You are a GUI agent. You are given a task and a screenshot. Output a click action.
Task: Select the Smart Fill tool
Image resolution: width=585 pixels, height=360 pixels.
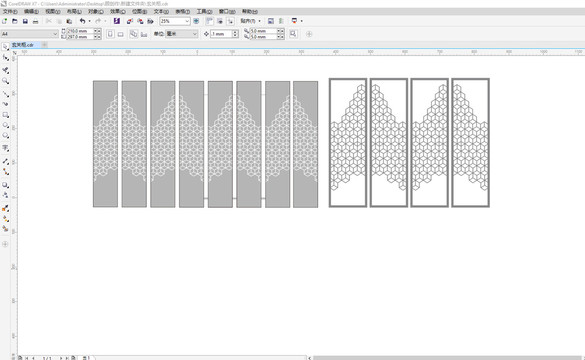pos(5,229)
